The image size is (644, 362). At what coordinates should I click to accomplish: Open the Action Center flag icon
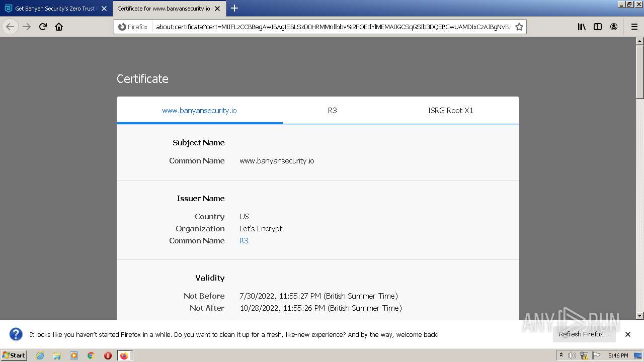coord(596,355)
